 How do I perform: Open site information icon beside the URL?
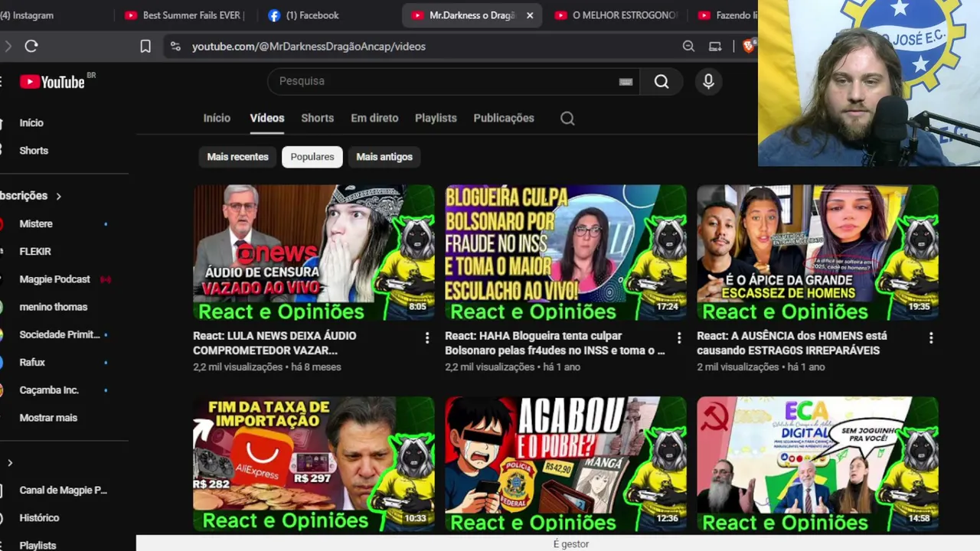[175, 47]
